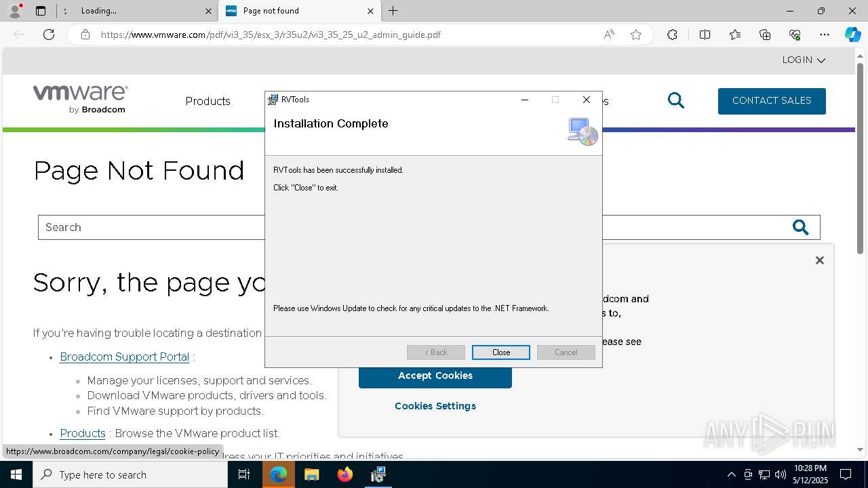Open Microsoft Edge from taskbar
868x488 pixels.
point(279,474)
